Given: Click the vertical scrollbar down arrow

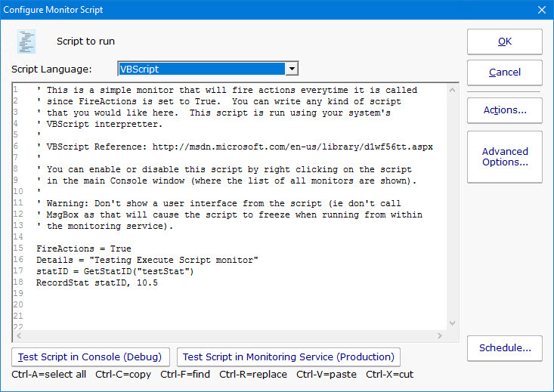Looking at the screenshot, I should click(452, 324).
